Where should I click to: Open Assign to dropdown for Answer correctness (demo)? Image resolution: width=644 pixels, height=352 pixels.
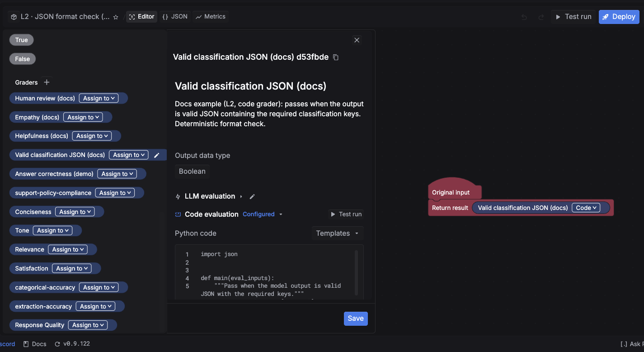click(x=117, y=174)
